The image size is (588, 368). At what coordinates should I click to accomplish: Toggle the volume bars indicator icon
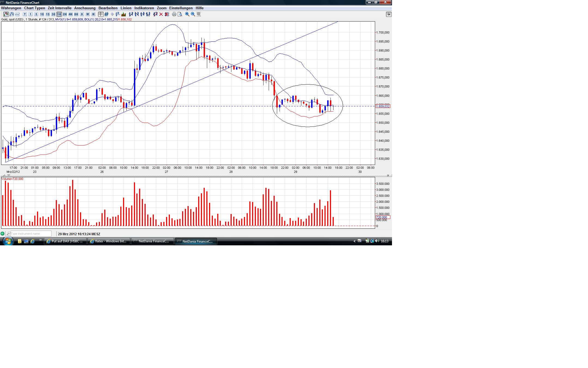point(124,14)
